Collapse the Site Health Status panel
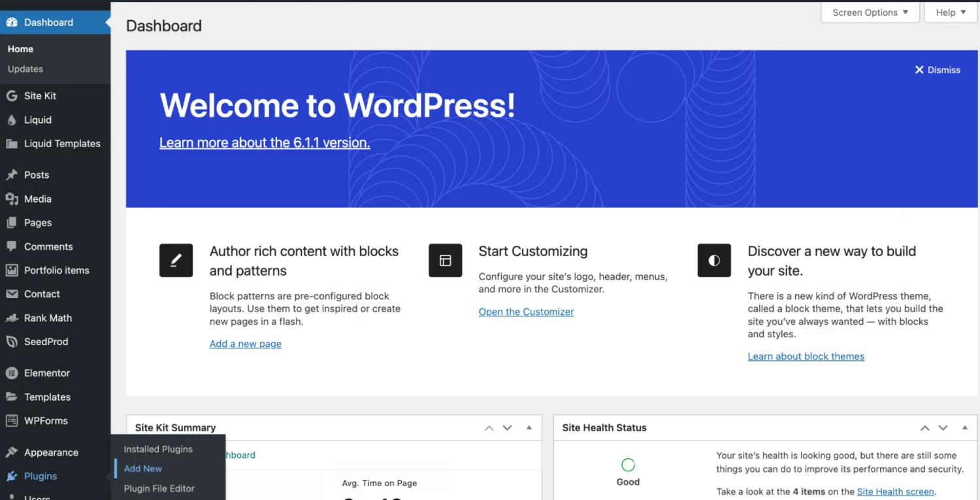This screenshot has height=500, width=980. click(x=965, y=428)
